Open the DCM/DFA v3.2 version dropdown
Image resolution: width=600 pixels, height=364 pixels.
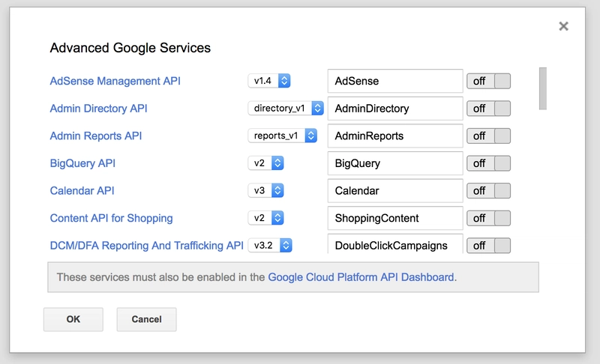270,245
